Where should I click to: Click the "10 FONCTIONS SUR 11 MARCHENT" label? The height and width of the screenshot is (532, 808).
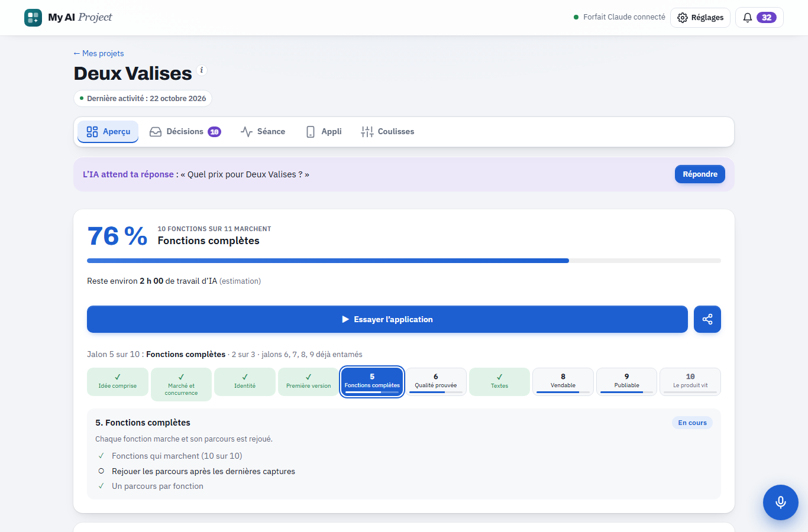tap(214, 229)
